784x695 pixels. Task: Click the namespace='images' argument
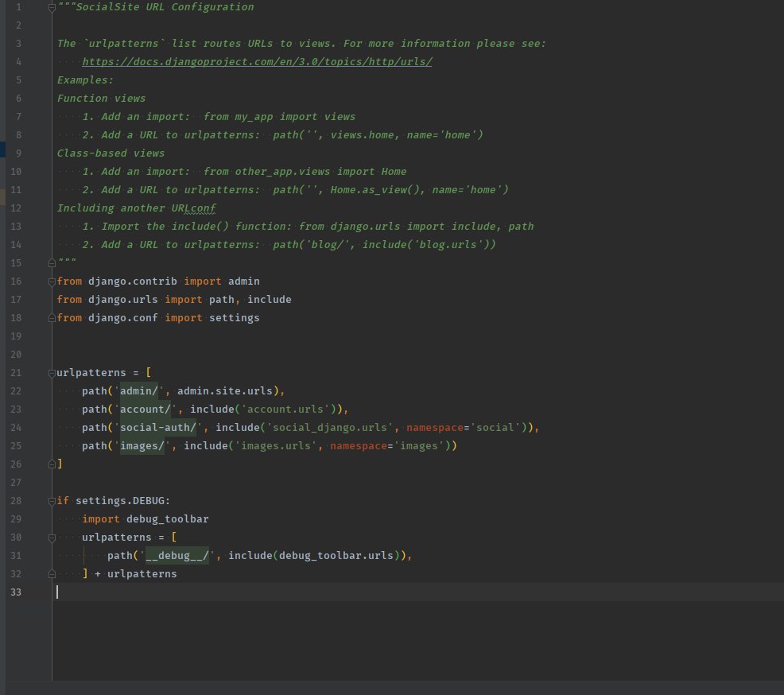pos(387,446)
